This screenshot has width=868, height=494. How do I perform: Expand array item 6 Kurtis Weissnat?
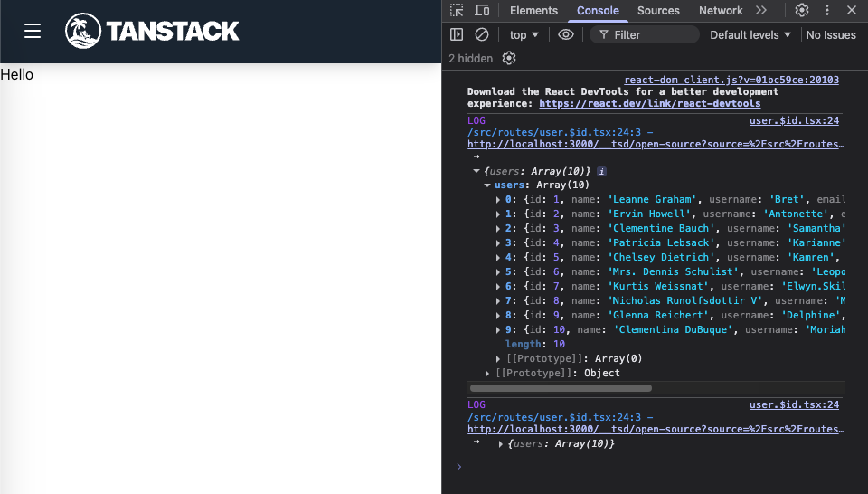tap(498, 286)
